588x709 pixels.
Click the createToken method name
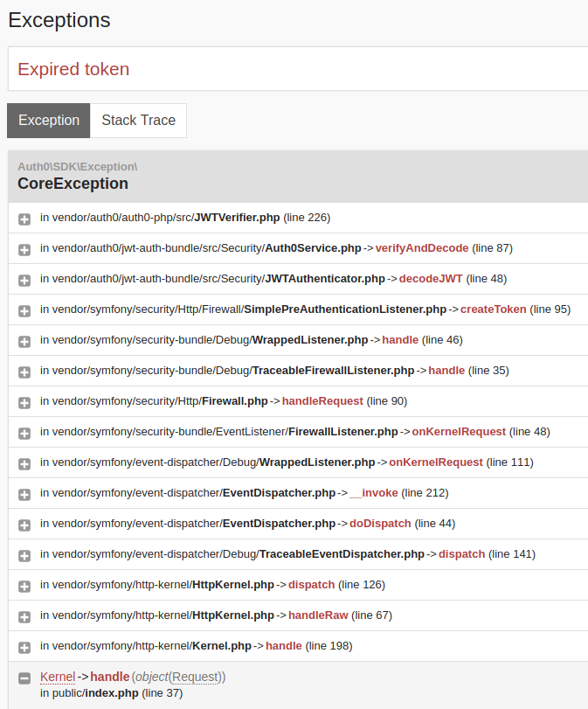point(493,309)
